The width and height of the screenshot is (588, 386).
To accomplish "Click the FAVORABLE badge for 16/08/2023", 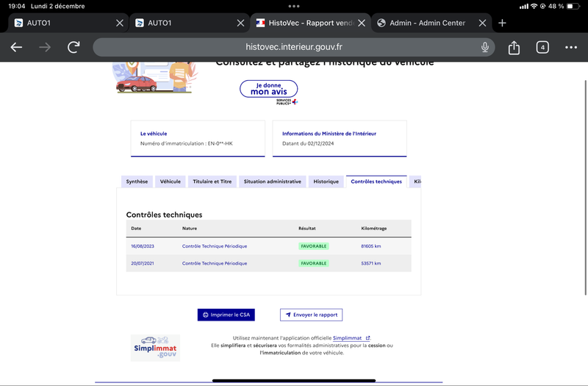I will click(314, 246).
